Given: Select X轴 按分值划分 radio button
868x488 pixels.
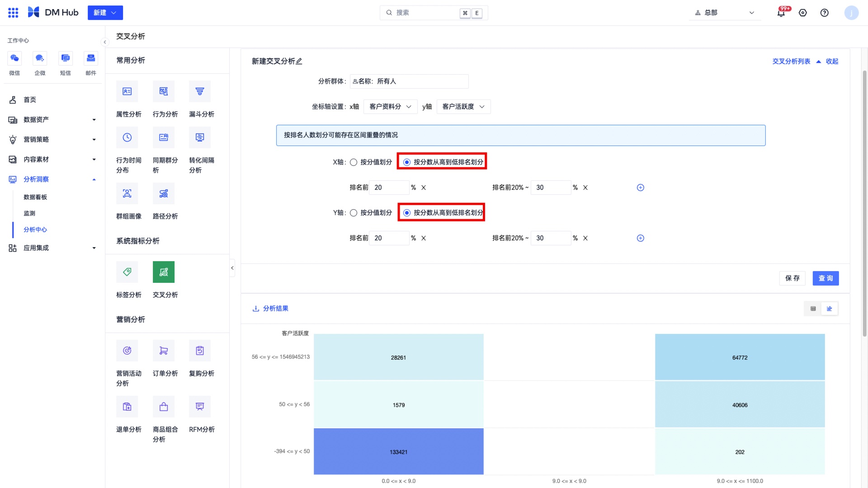Looking at the screenshot, I should tap(354, 162).
